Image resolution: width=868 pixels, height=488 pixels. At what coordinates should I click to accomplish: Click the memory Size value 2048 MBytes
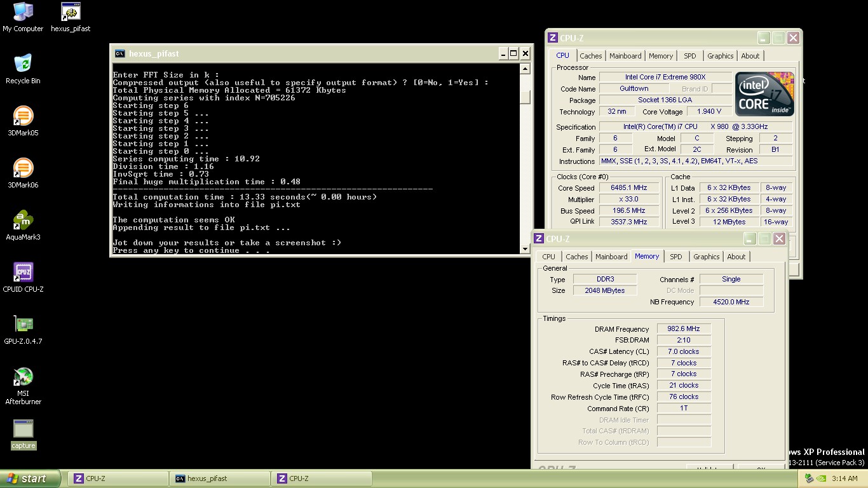(x=605, y=291)
